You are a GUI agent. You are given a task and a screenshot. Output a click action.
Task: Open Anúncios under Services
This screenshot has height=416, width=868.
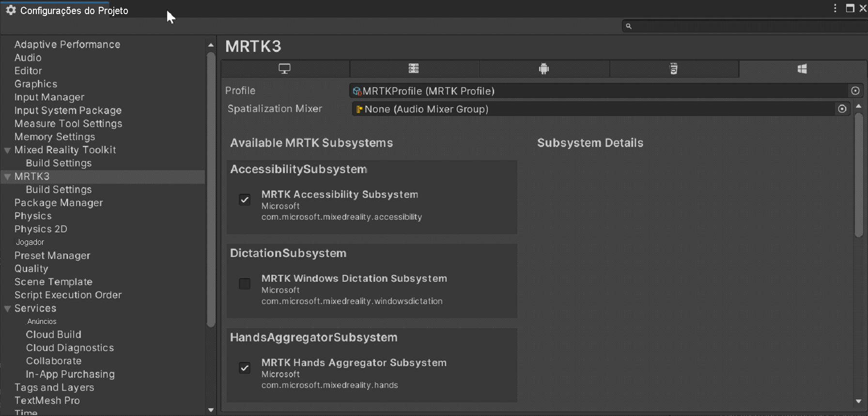(x=42, y=321)
